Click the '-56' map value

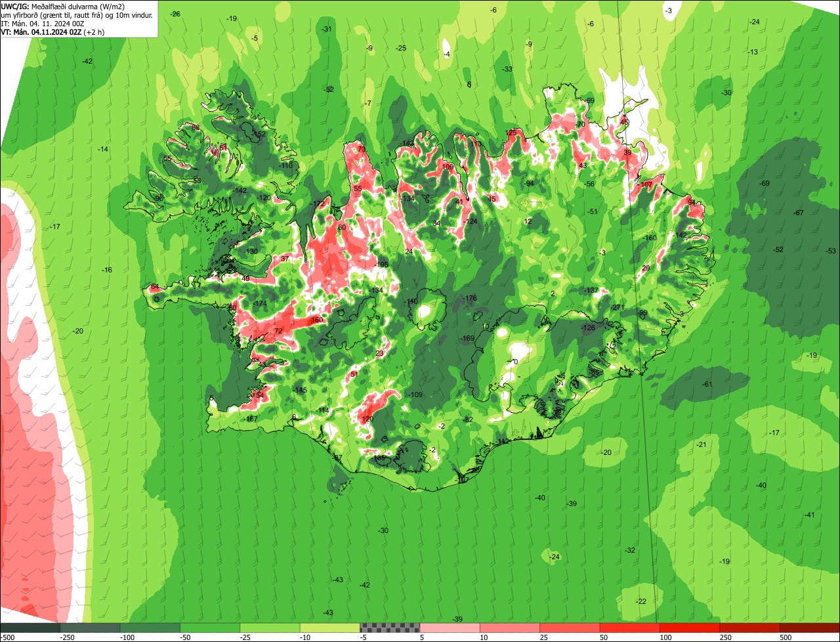point(590,184)
